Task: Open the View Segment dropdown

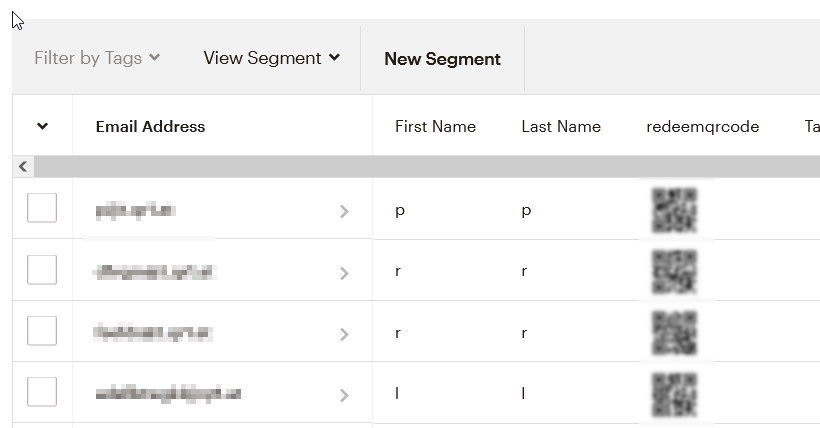Action: click(272, 58)
